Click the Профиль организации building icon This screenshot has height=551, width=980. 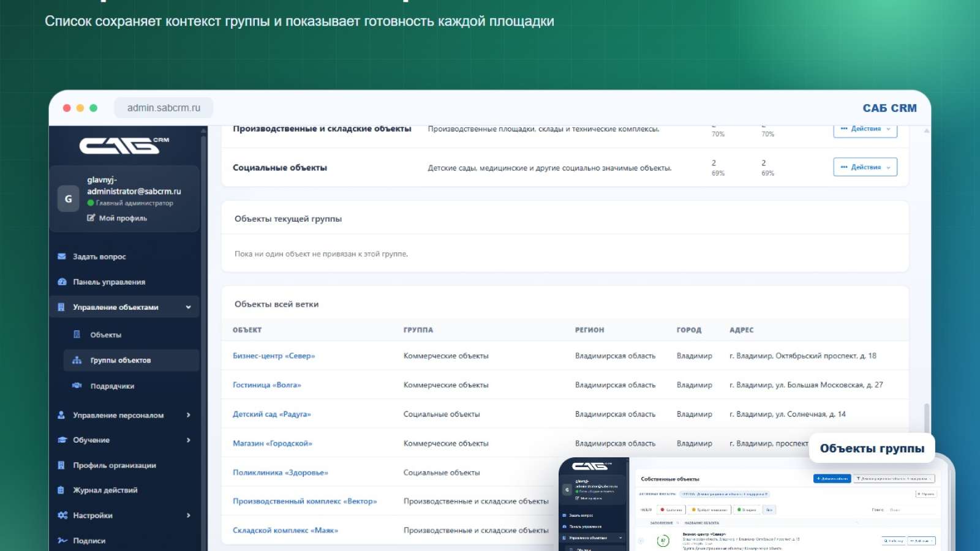point(61,465)
